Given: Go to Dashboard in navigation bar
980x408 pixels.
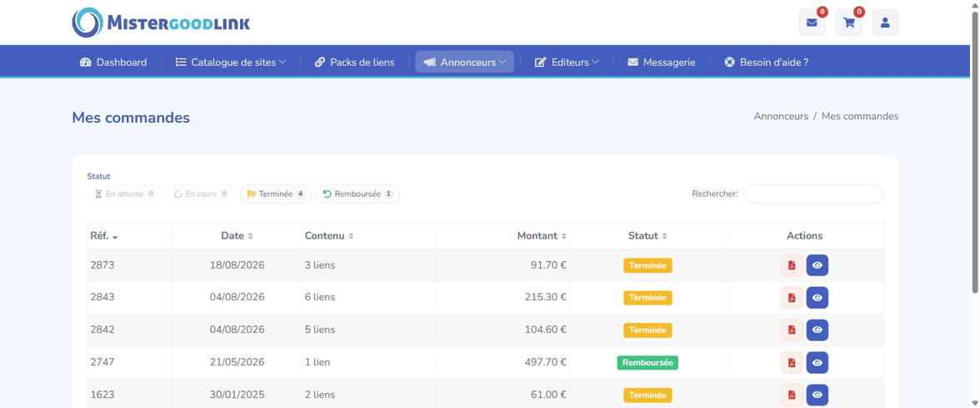Looking at the screenshot, I should coord(113,62).
